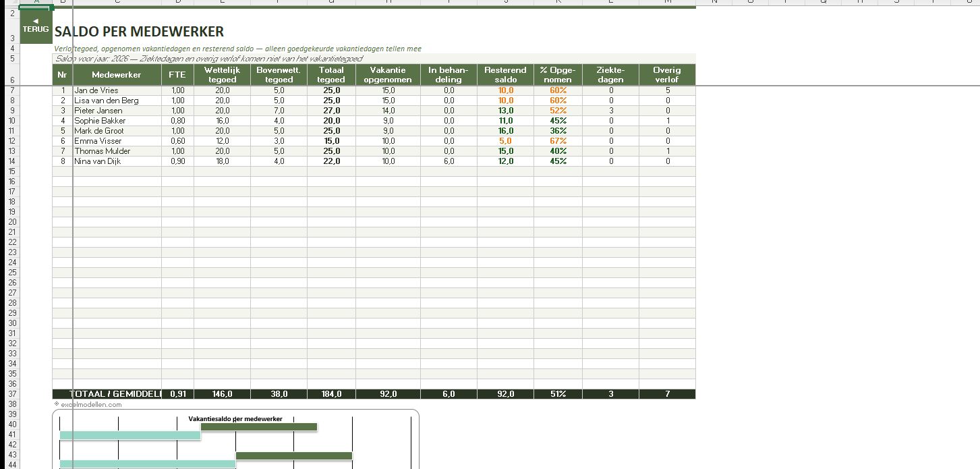Click the first dark green chart bar

[258, 426]
